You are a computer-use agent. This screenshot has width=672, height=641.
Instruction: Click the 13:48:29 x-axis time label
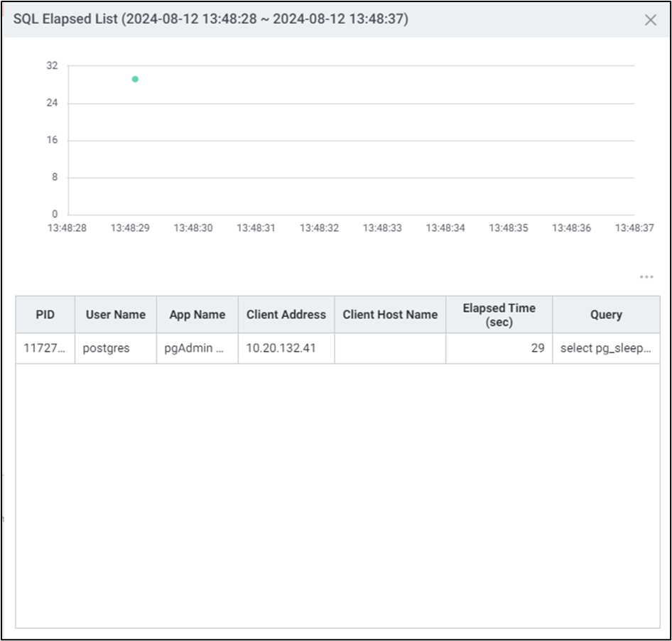(x=130, y=228)
